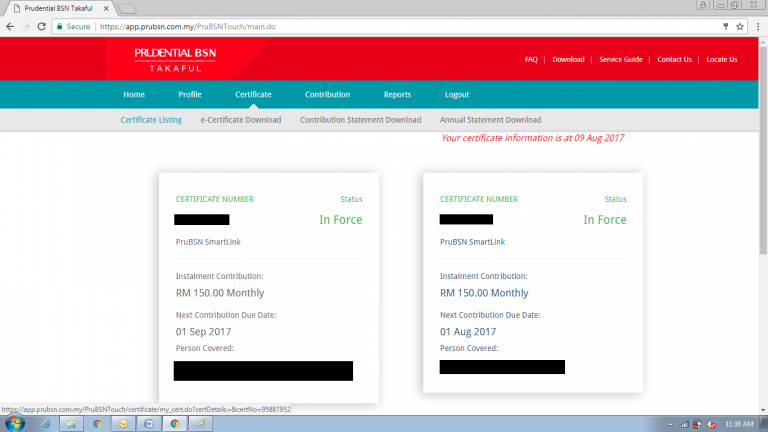This screenshot has width=768, height=432.
Task: Click the browser back arrow
Action: tap(9, 26)
